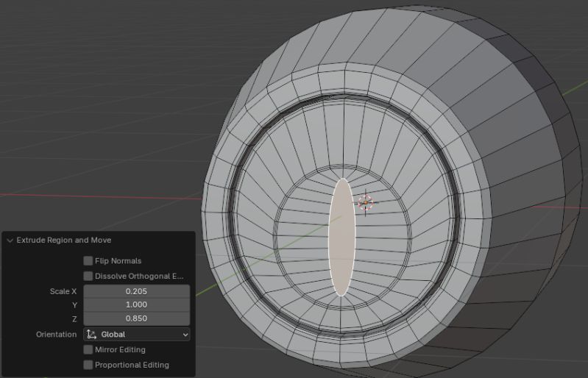Enable the Proportional Editing checkbox

[88, 365]
